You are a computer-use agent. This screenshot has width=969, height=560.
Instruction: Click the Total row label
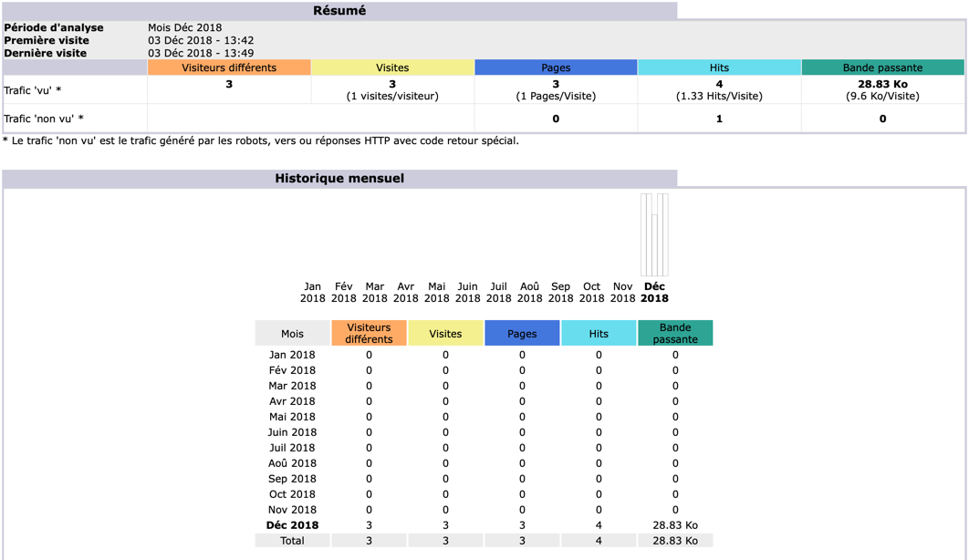pyautogui.click(x=292, y=541)
